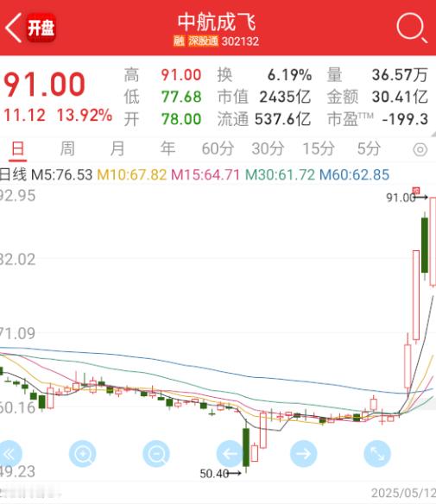The width and height of the screenshot is (436, 504).
Task: Jump to earliest data double-arrow button
Action: 9,454
